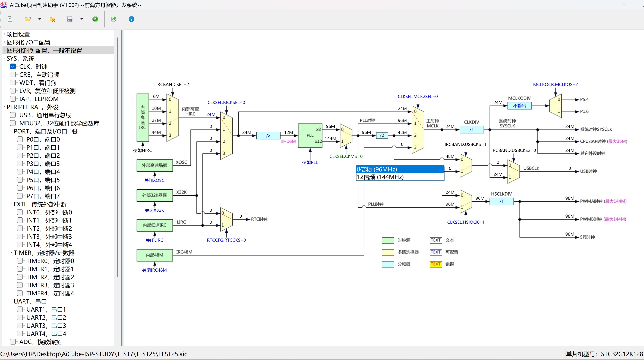Click 关闭LIRC under 内部低速IRC
This screenshot has width=644, height=360.
[154, 240]
